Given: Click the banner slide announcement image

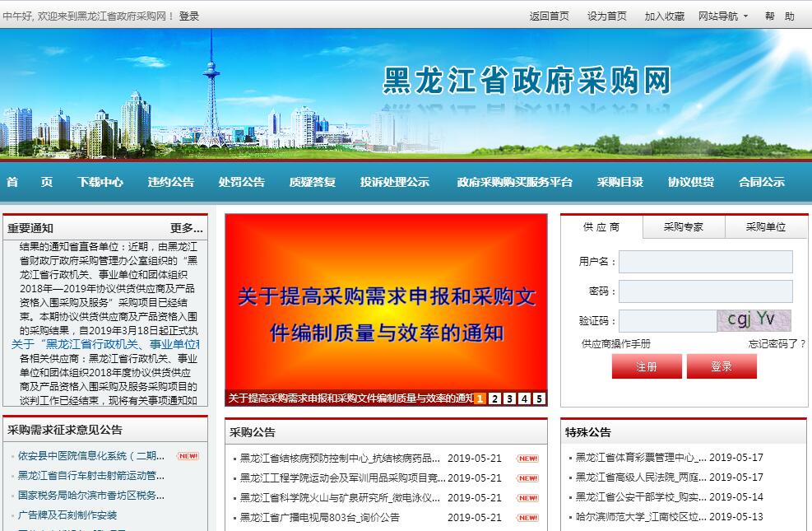Looking at the screenshot, I should click(x=386, y=302).
